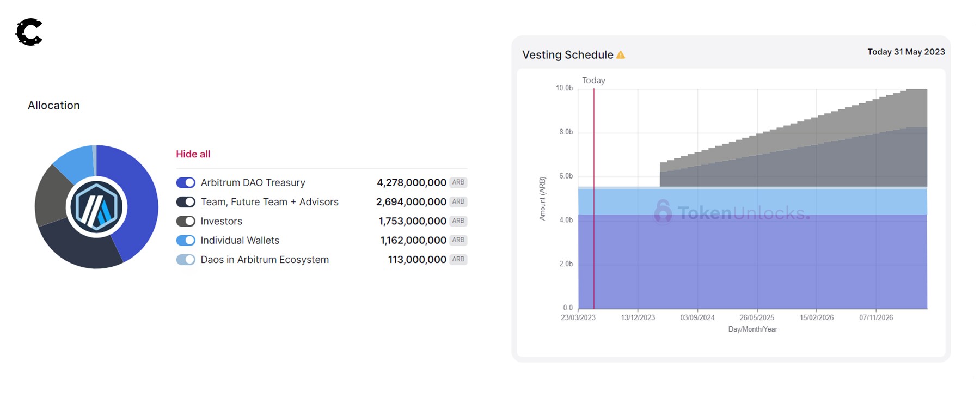The height and width of the screenshot is (404, 980).
Task: Click the Vesting Schedule heading
Action: coord(567,55)
